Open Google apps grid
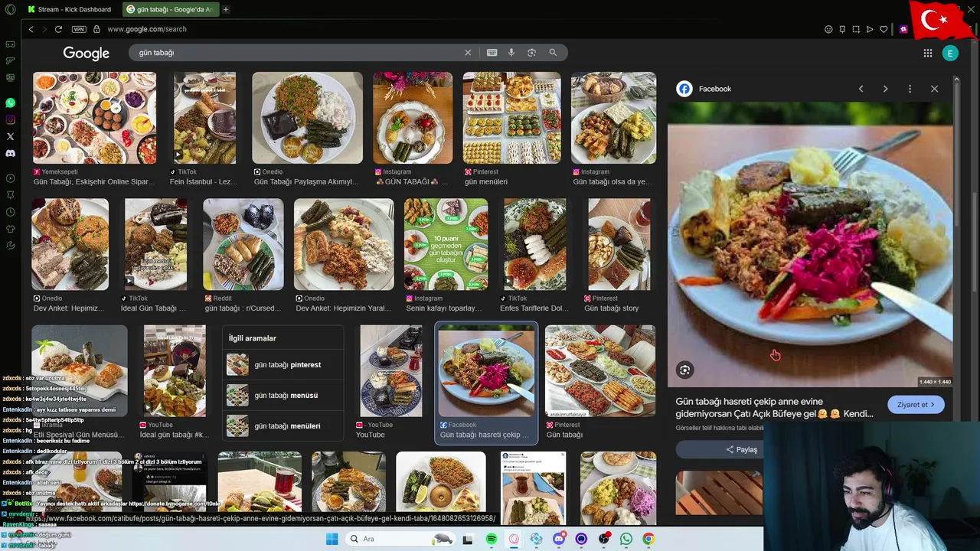Screen dimensions: 980x551 tap(927, 53)
